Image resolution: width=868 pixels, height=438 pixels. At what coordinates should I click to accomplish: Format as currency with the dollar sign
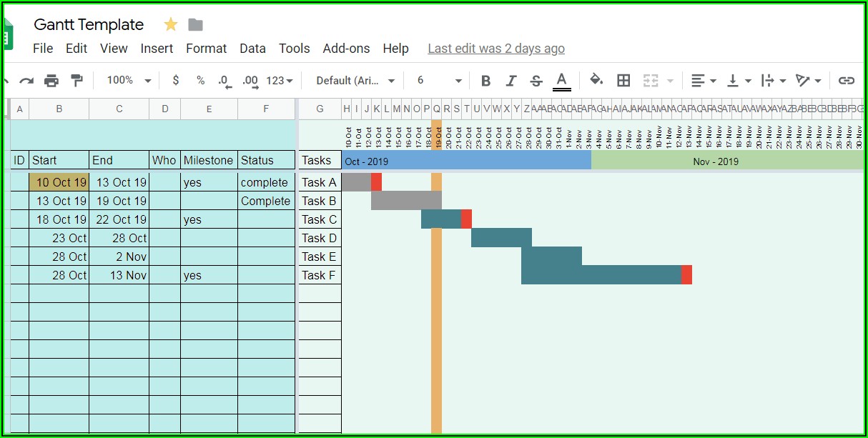tap(176, 81)
